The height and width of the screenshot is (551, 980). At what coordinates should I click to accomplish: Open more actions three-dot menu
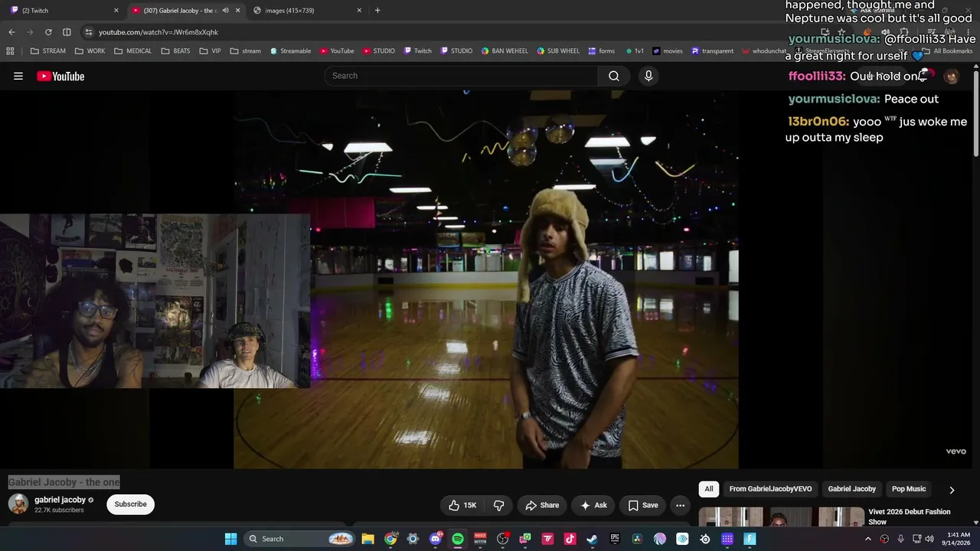click(x=680, y=505)
